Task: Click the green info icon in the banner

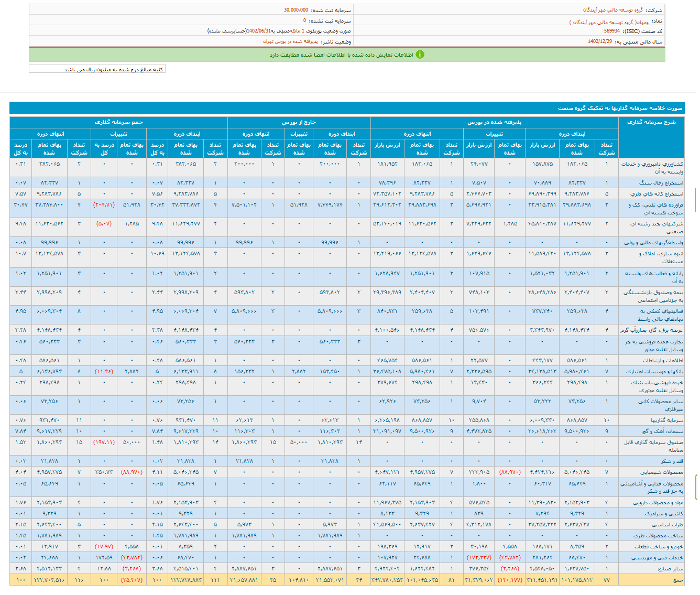Action: tap(420, 55)
